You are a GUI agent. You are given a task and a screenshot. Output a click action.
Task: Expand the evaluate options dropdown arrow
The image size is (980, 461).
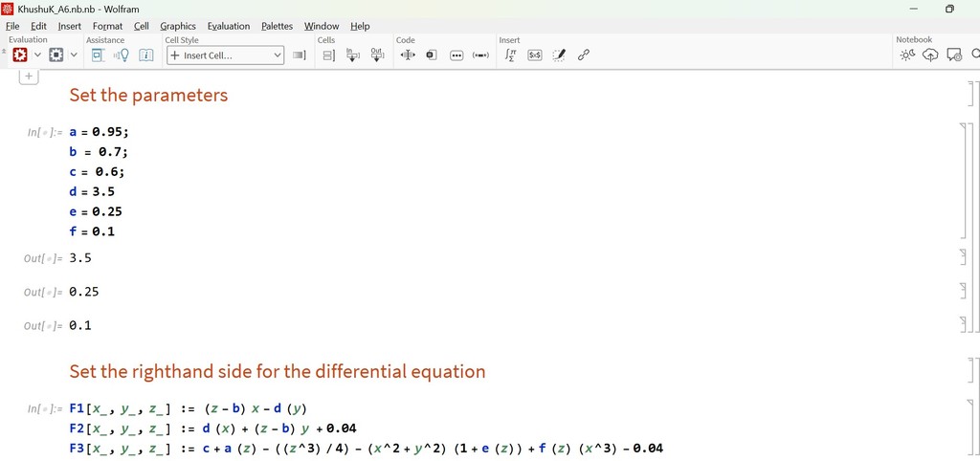coord(38,55)
